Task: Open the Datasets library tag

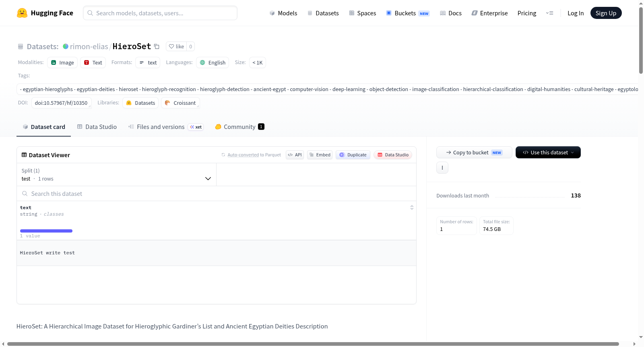Action: tap(140, 103)
